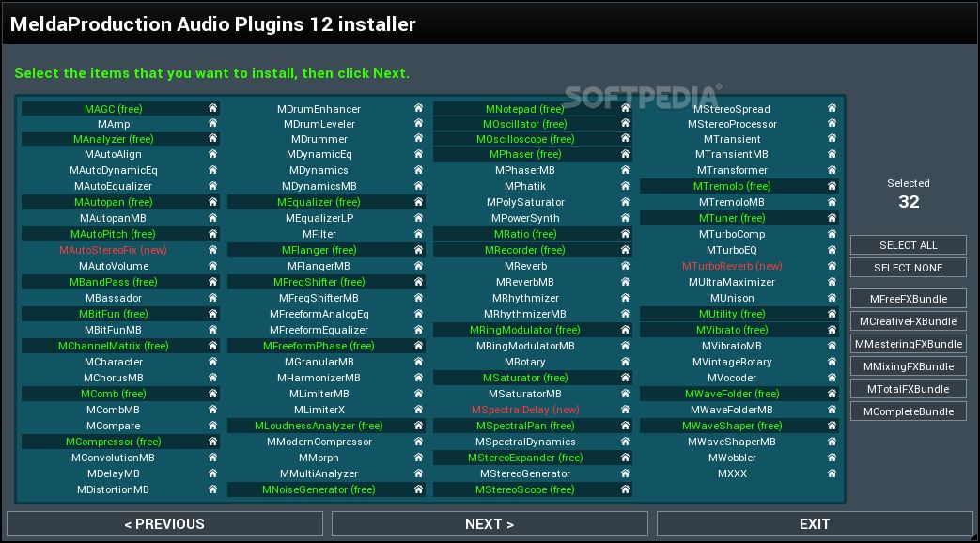The width and height of the screenshot is (980, 543).
Task: Toggle MTurboEQ plugin selection
Action: point(732,250)
